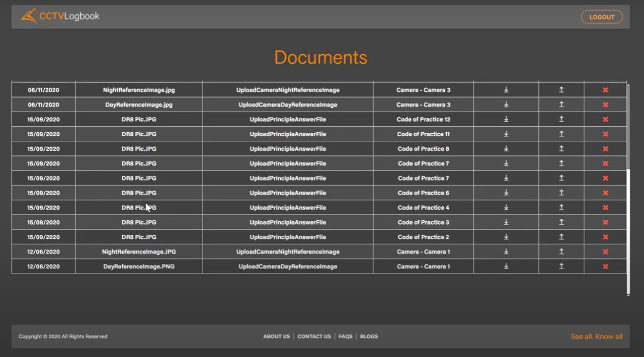
Task: Click date 15/09/2020 in Code of Practice 12 row
Action: click(44, 119)
